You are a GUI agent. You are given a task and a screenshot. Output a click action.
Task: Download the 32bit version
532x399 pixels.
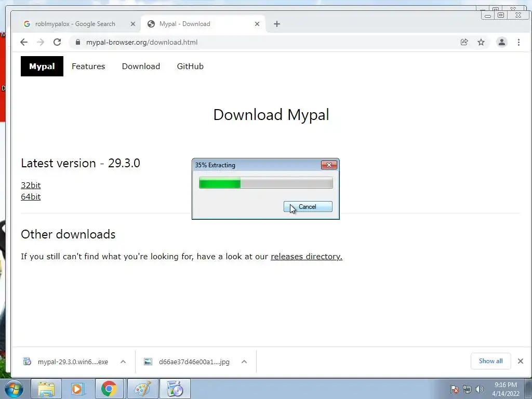click(31, 185)
